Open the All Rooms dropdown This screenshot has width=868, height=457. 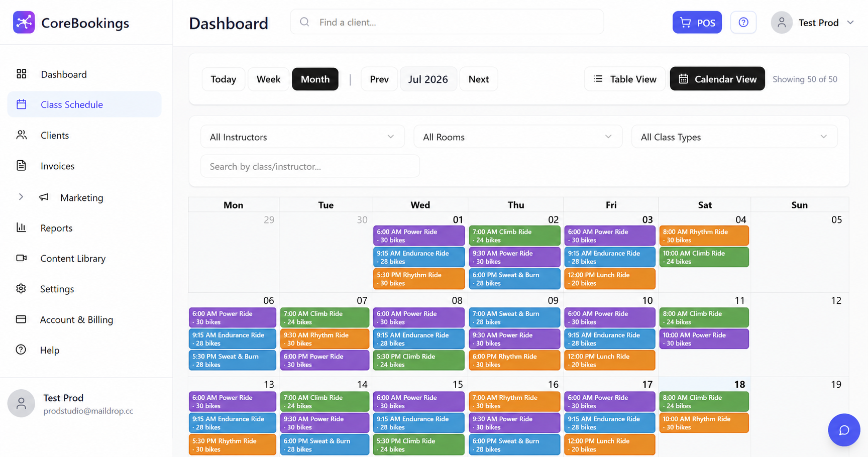518,137
